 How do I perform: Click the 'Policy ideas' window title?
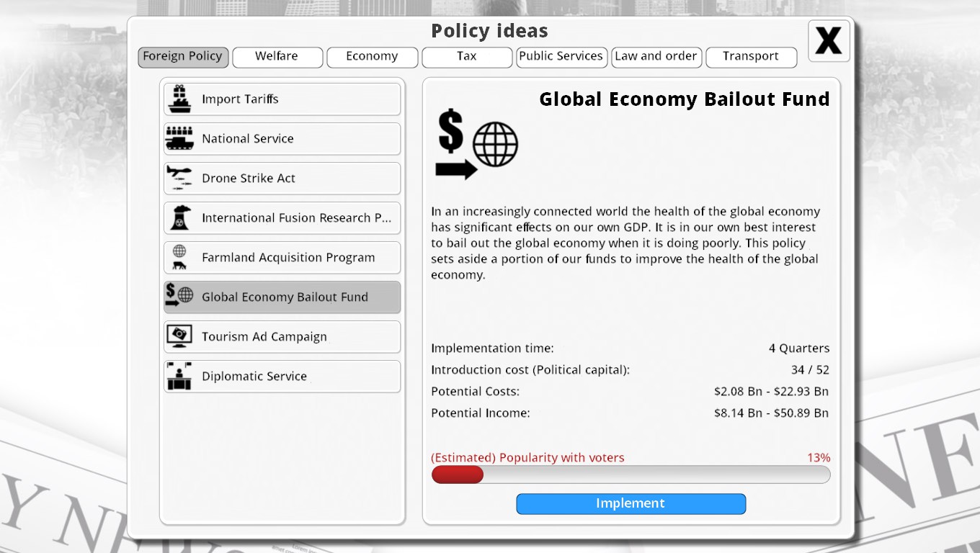click(489, 31)
